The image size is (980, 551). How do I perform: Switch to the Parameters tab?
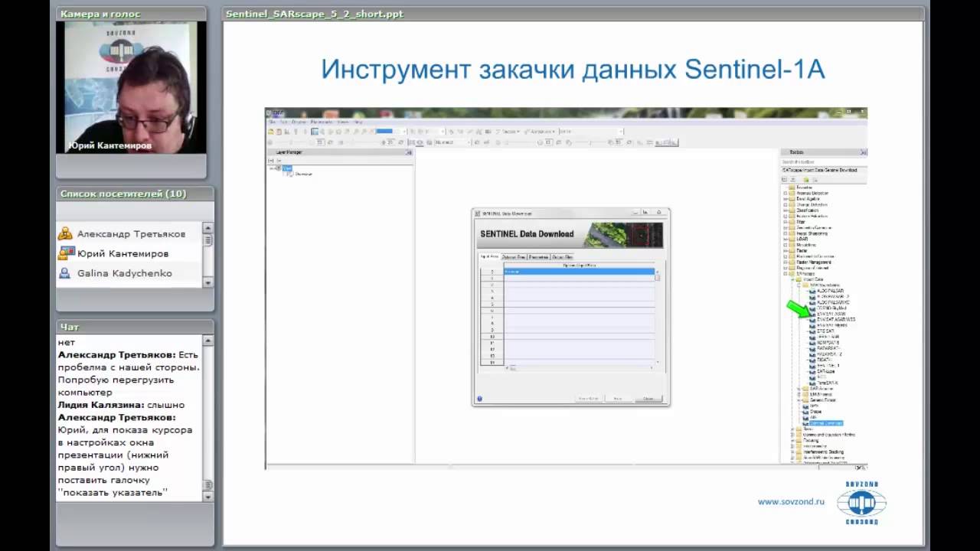click(538, 257)
